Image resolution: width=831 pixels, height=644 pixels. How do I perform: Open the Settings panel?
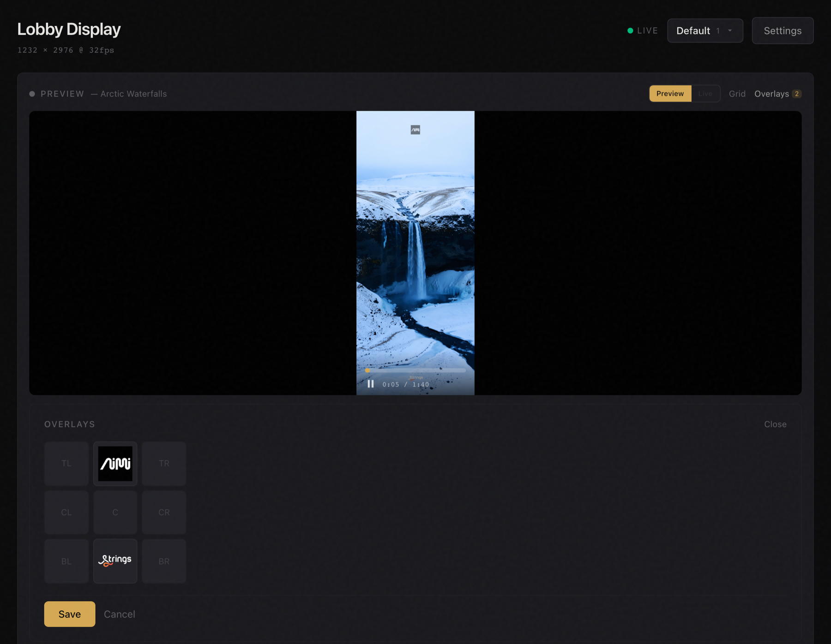pyautogui.click(x=783, y=31)
